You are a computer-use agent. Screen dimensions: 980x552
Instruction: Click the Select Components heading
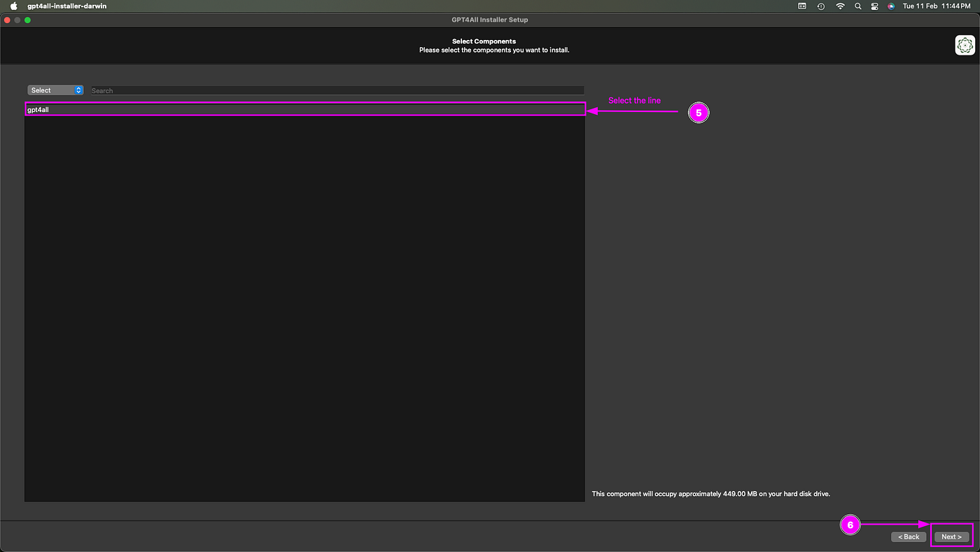pyautogui.click(x=484, y=41)
